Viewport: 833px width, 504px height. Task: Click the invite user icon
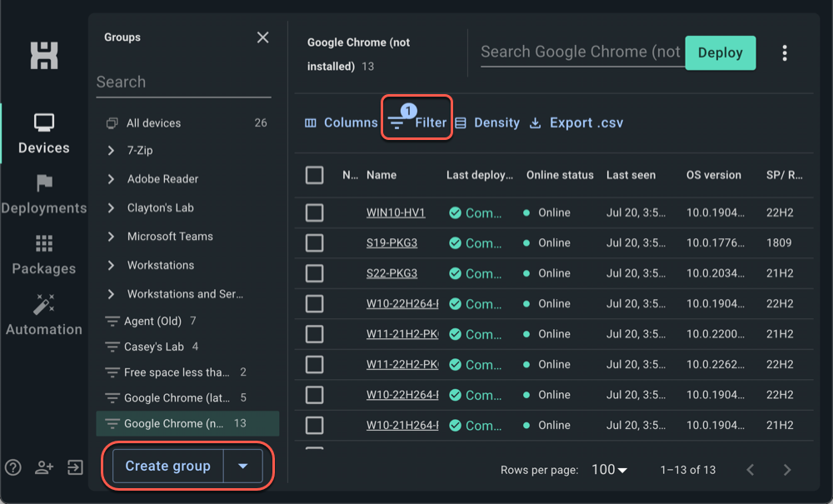pyautogui.click(x=44, y=467)
